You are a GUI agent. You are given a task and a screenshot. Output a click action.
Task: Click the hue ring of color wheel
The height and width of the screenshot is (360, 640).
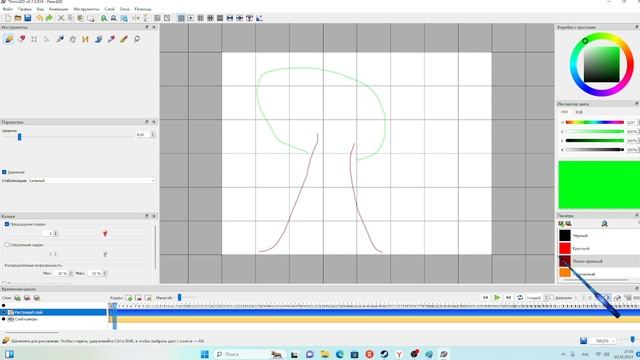(x=574, y=65)
